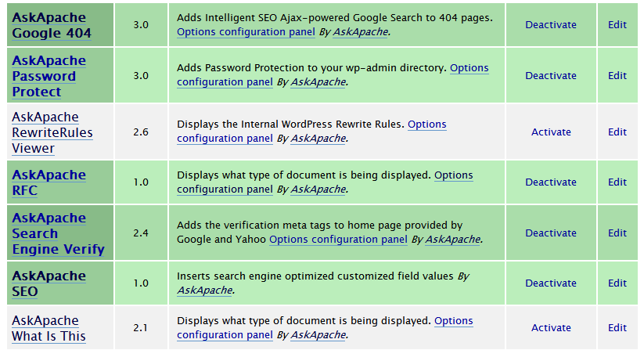Visit AskApache author link in Search Engine Verify row
Image resolution: width=644 pixels, height=350 pixels.
[452, 240]
